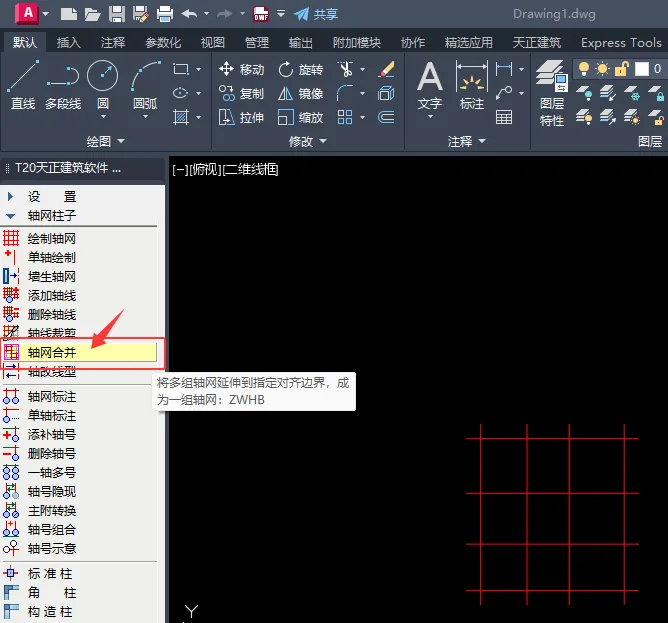
Task: Click the Open file icon
Action: tap(92, 14)
